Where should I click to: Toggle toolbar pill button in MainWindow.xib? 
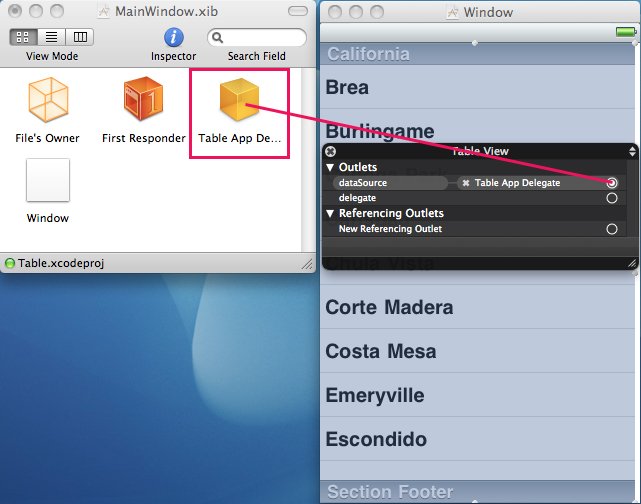(x=298, y=11)
